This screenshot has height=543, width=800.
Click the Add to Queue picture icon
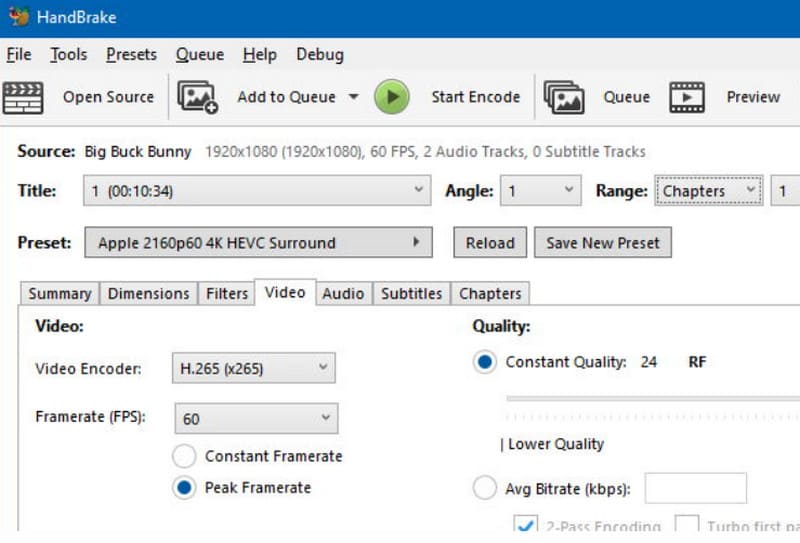pos(197,97)
